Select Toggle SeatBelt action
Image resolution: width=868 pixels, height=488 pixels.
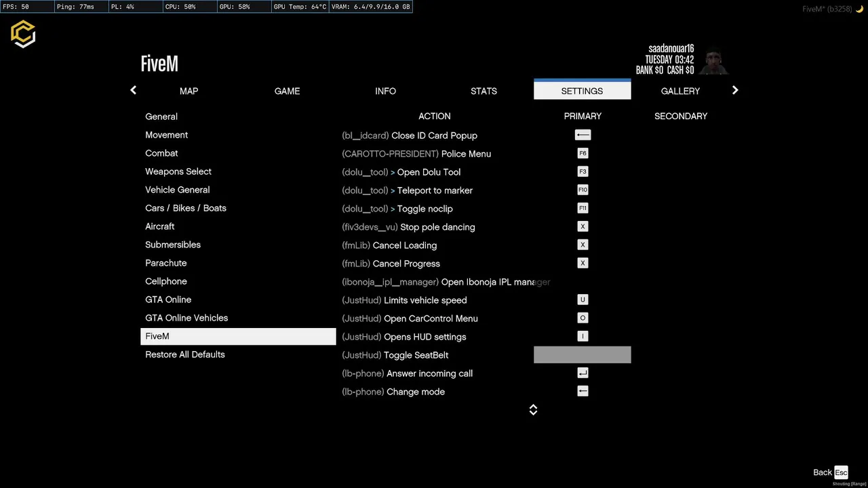pos(395,355)
